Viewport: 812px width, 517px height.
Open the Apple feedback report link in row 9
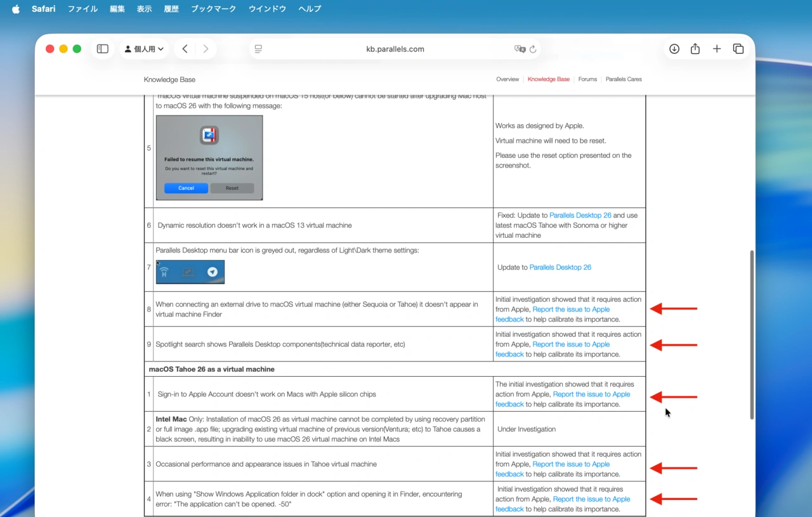pyautogui.click(x=571, y=344)
